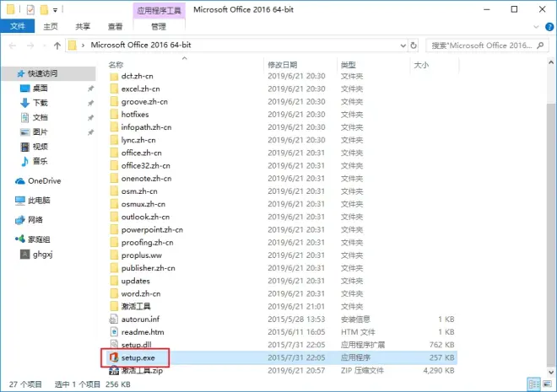Switch to the 查看 ribbon tab
The height and width of the screenshot is (392, 557).
(x=105, y=26)
